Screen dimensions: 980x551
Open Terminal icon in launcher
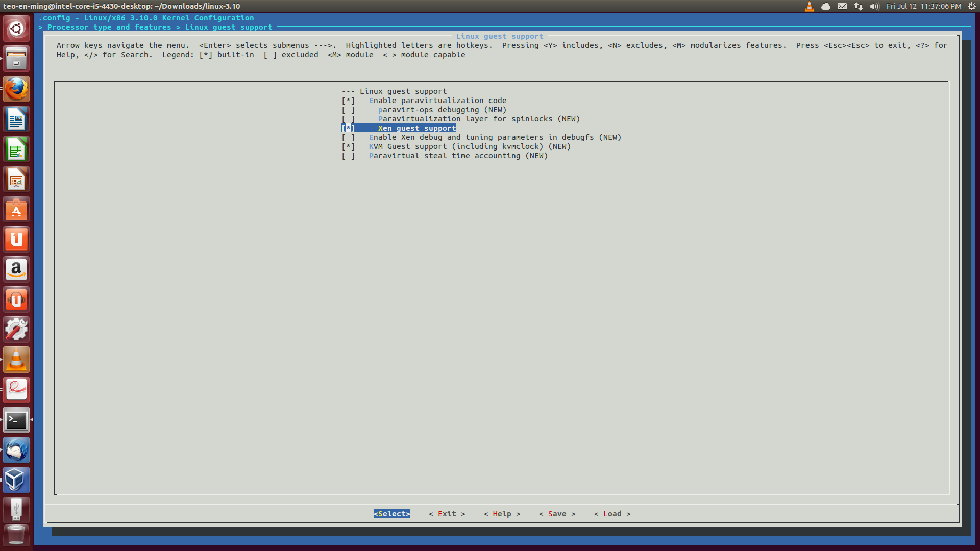16,420
